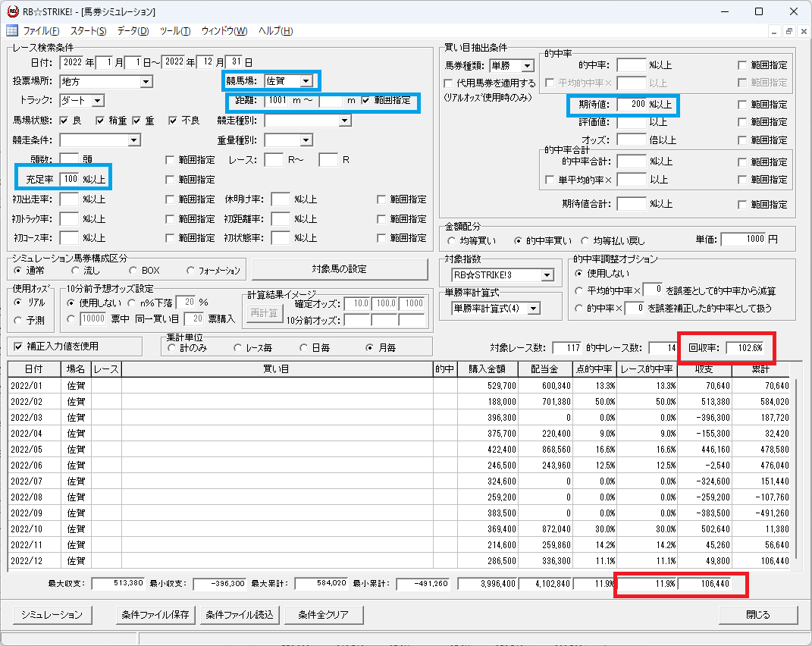This screenshot has width=812, height=646.
Task: Select レース毎 aggregation radio
Action: (x=238, y=348)
